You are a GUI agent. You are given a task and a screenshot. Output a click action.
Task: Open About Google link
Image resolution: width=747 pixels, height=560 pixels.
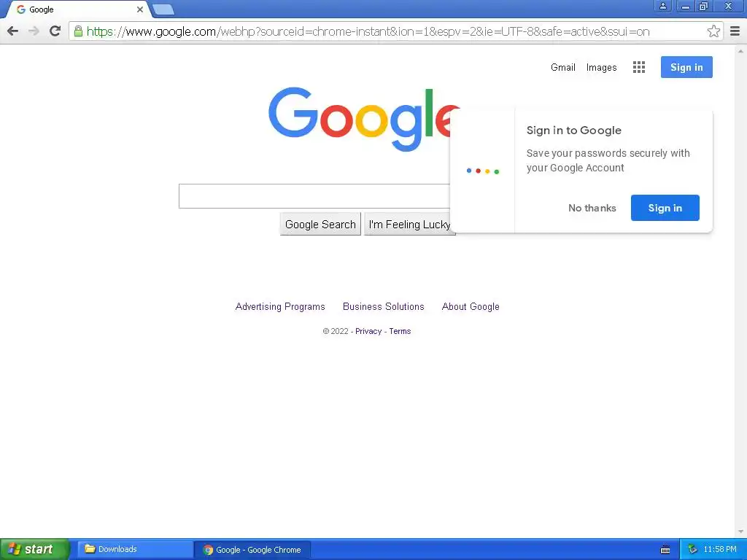tap(471, 307)
